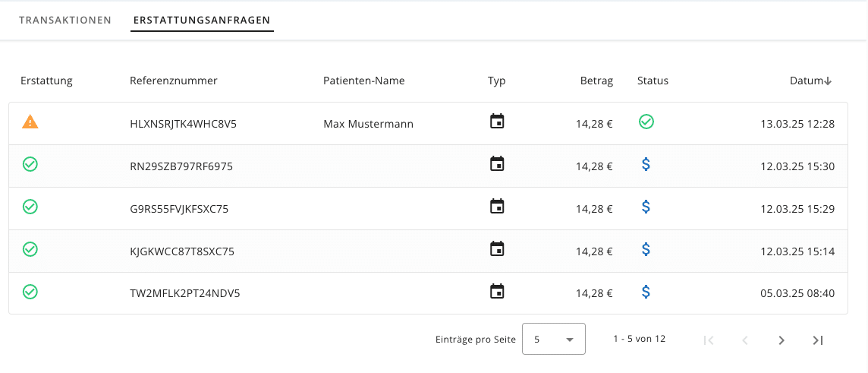Open the Einträge pro Seite dropdown
Screen dimensions: 868x373
[x=553, y=340]
